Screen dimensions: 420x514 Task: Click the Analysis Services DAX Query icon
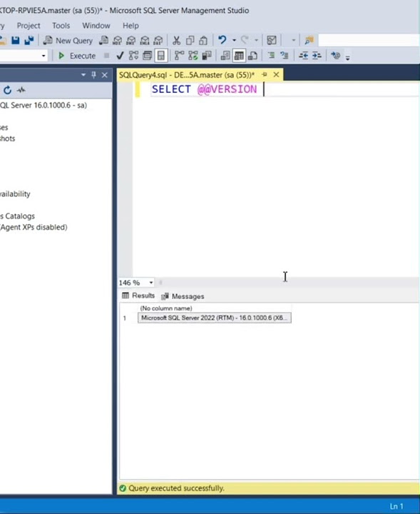(158, 40)
